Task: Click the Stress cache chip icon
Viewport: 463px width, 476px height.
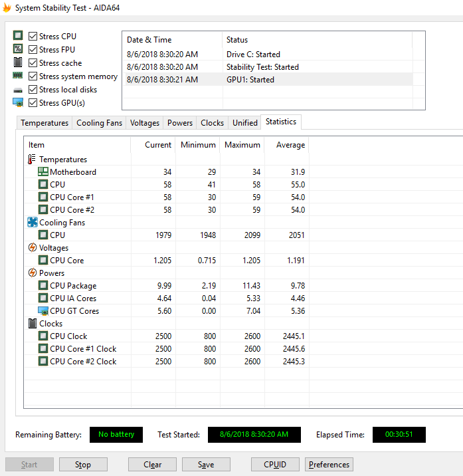Action: (x=18, y=62)
